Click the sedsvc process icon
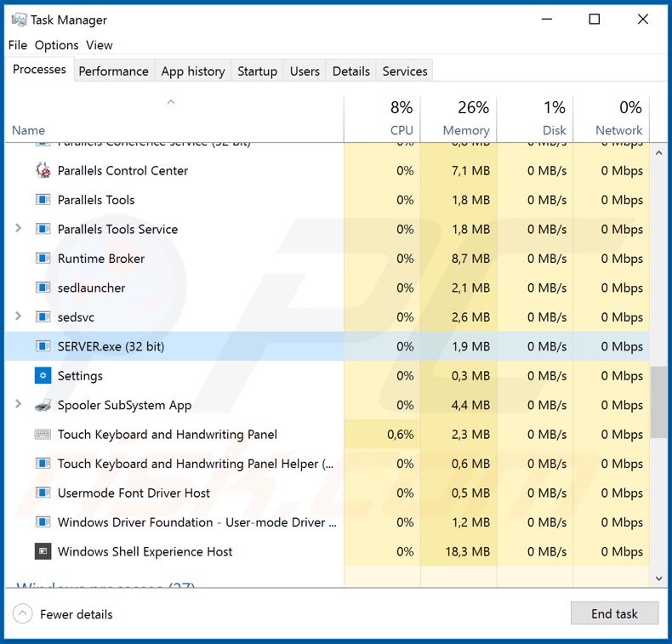This screenshot has width=672, height=644. tap(43, 317)
